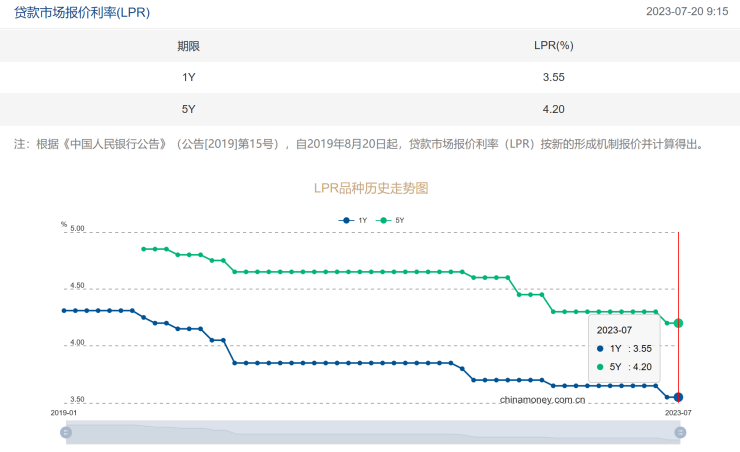Click the tooltip's 2023-07 date heading
This screenshot has width=740, height=452.
614,330
